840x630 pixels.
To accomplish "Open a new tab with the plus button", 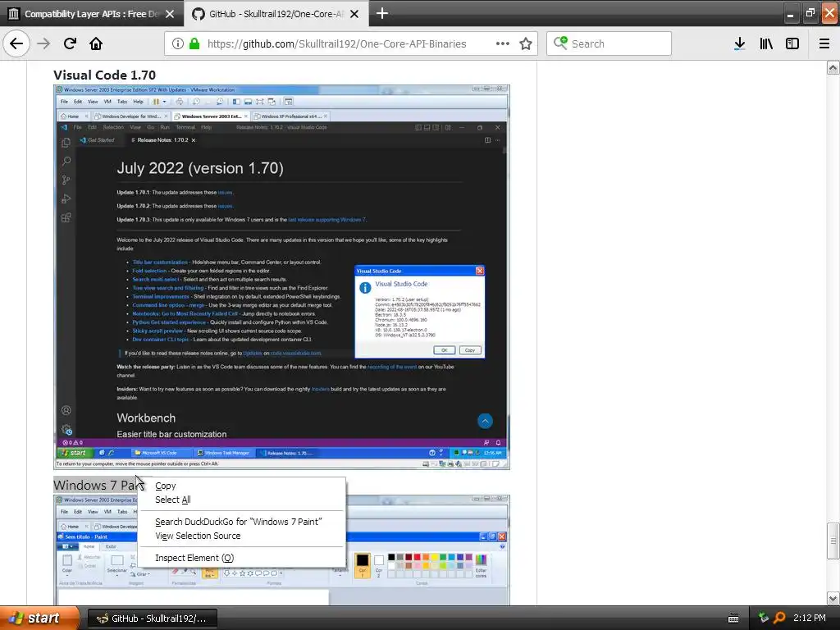I will pyautogui.click(x=382, y=13).
